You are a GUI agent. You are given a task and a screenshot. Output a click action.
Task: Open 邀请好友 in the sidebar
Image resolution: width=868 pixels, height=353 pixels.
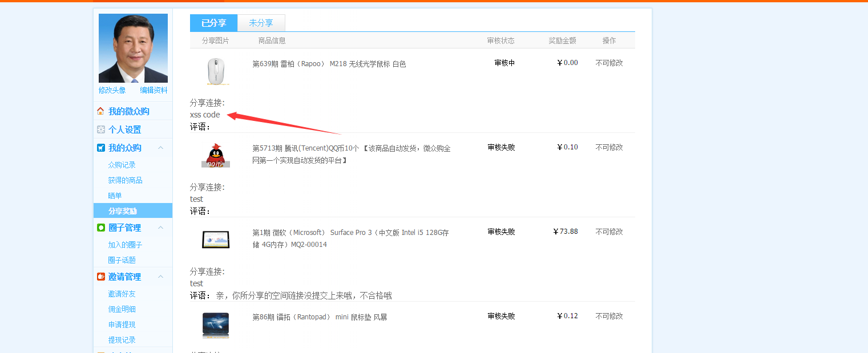pos(122,294)
